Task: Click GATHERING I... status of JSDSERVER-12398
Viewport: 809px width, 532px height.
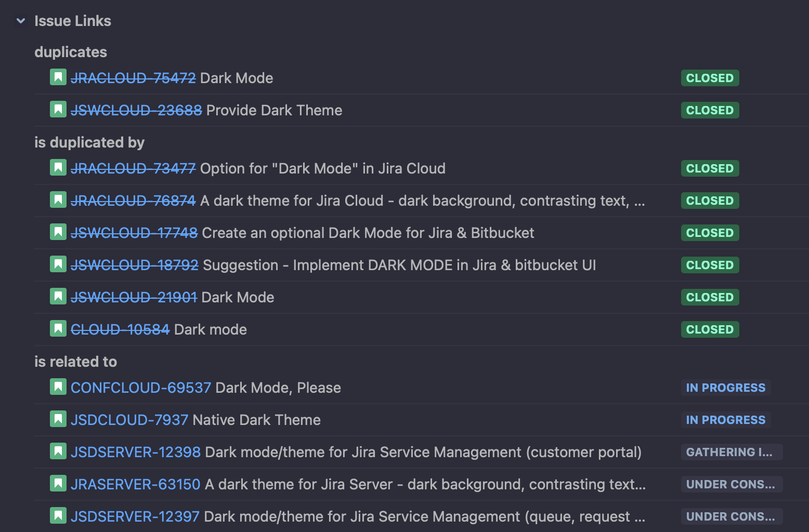Action: [x=732, y=452]
